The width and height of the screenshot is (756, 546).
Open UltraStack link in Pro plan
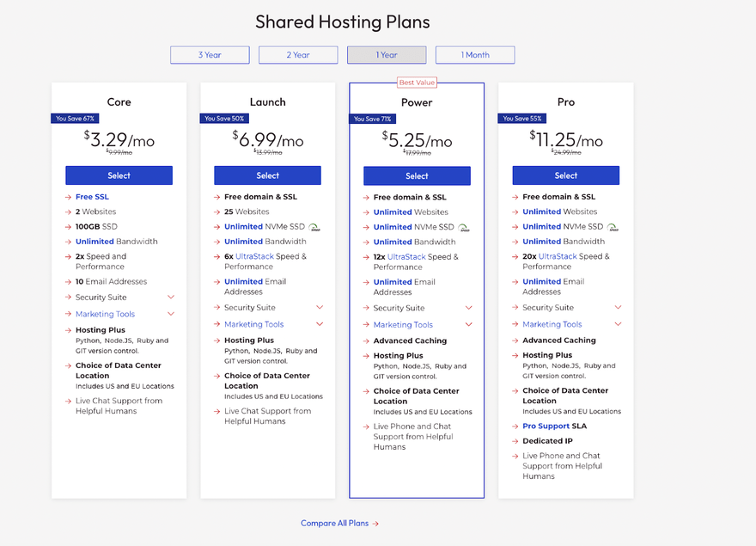click(558, 256)
